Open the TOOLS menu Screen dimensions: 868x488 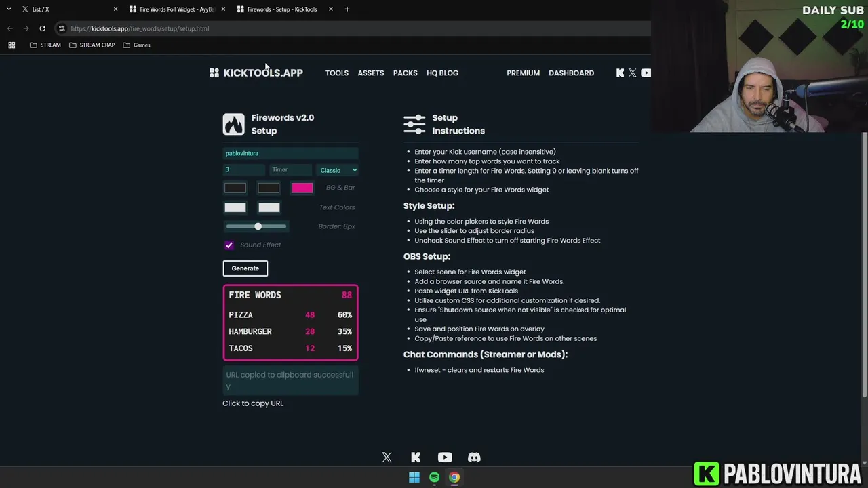pyautogui.click(x=337, y=73)
